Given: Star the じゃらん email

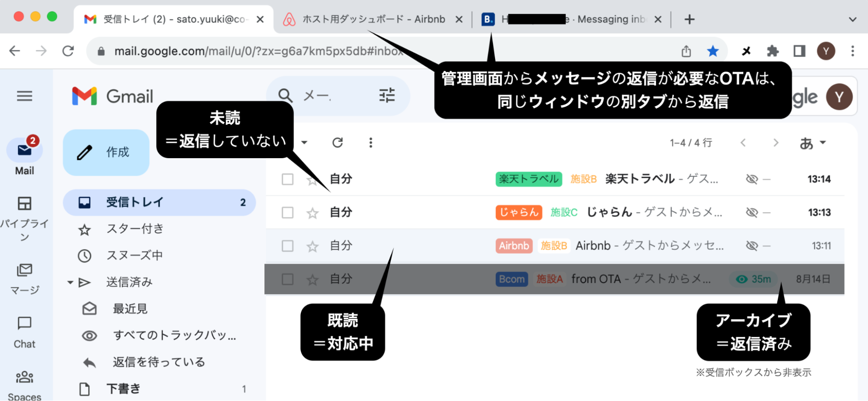Looking at the screenshot, I should pos(312,213).
